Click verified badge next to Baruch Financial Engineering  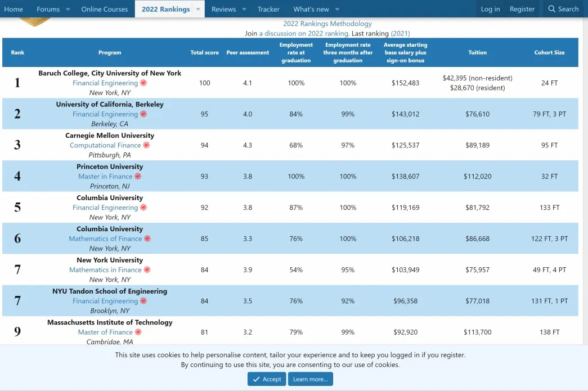[143, 83]
